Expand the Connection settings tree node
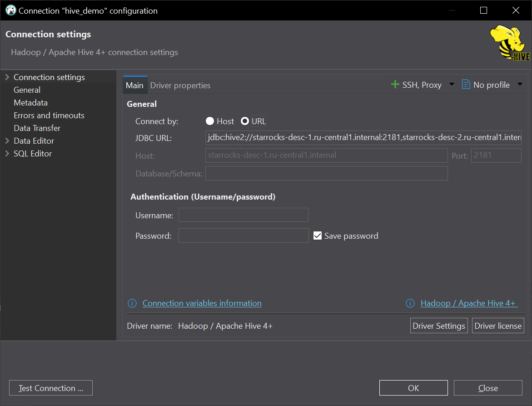 [7, 77]
